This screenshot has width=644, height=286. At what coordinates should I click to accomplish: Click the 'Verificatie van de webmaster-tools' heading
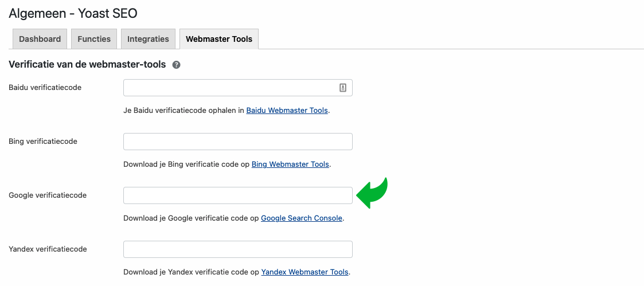coord(87,64)
